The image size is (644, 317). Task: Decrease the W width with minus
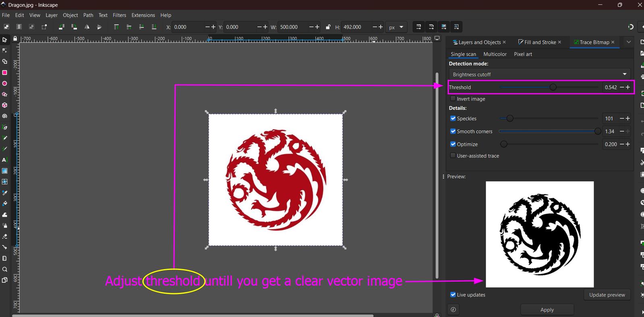pos(311,27)
